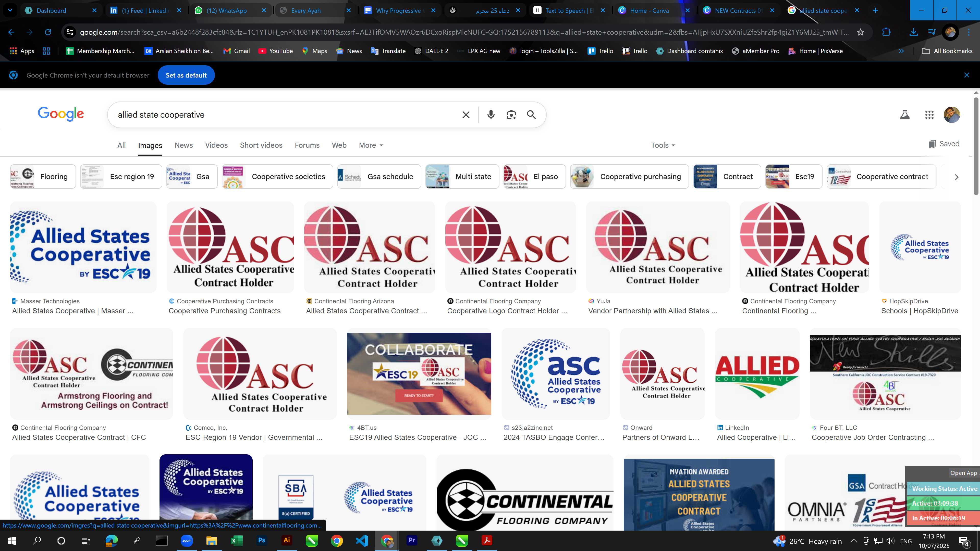Open All Bookmarks folder

tap(947, 51)
